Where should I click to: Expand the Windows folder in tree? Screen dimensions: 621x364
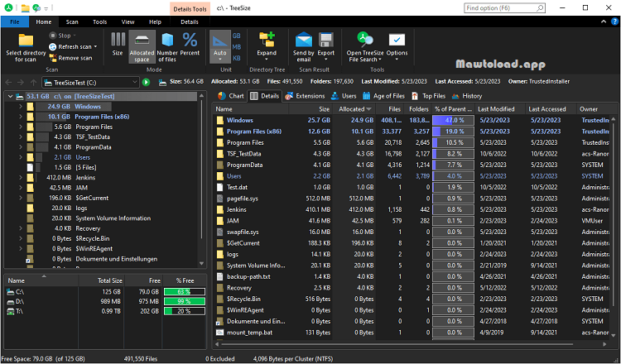pyautogui.click(x=20, y=107)
